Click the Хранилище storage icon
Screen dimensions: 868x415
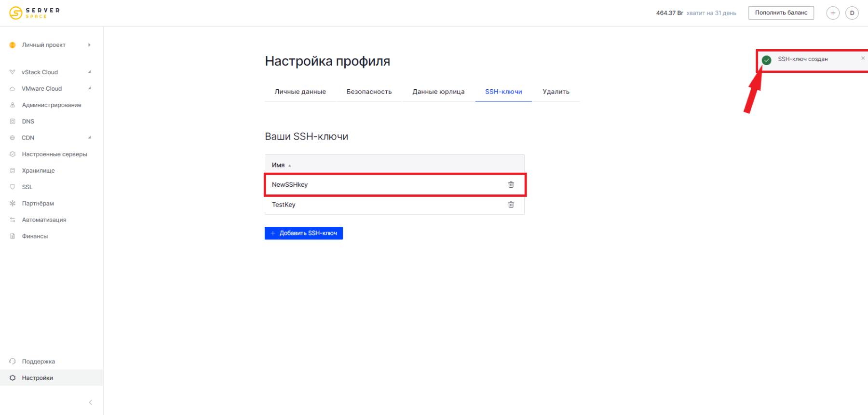pos(13,170)
